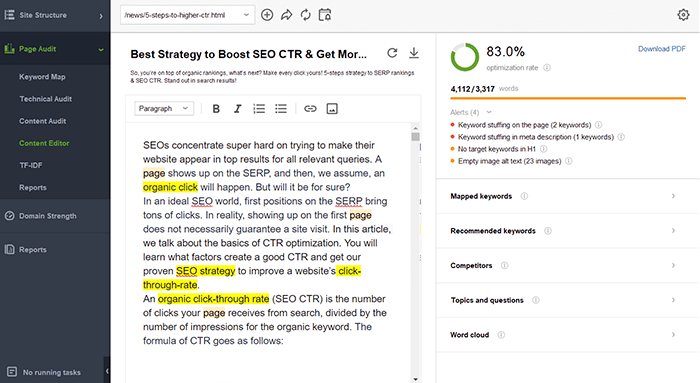Click 'Keyword stuffing in meta description' alert
Screen dimensions: 700x383
tap(536, 137)
